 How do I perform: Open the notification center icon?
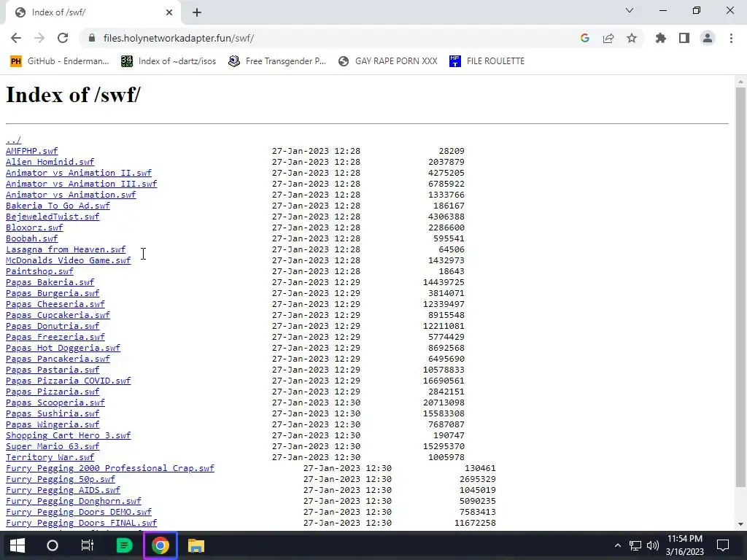click(x=723, y=545)
